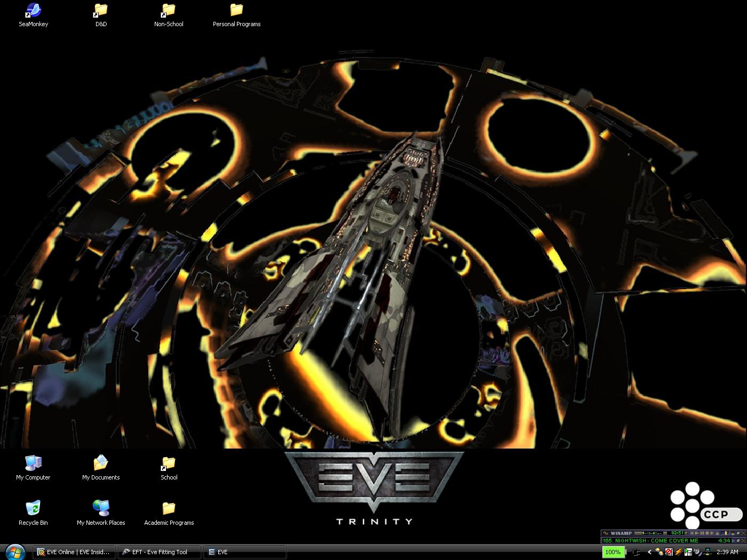The image size is (747, 560).
Task: Click the network connection tray icon
Action: (x=708, y=552)
